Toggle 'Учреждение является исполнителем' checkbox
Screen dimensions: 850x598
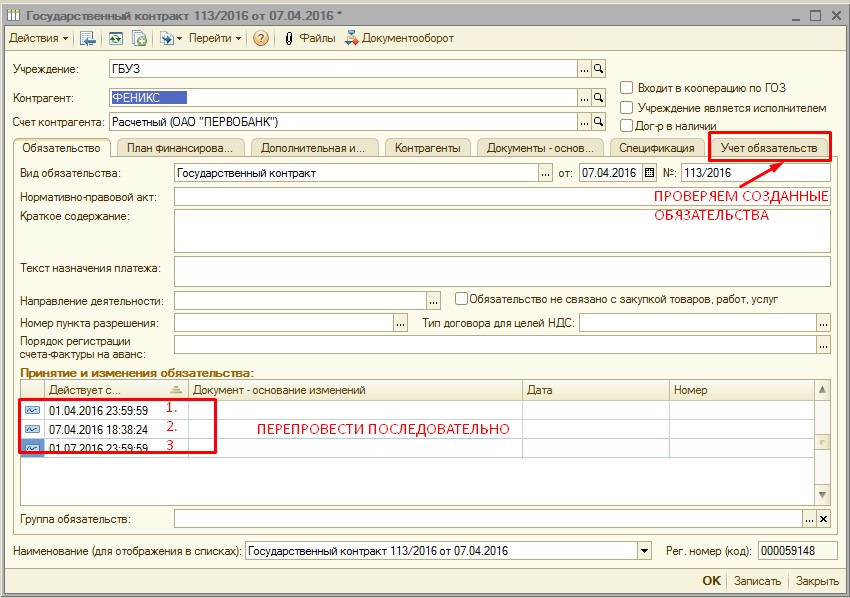(x=627, y=107)
